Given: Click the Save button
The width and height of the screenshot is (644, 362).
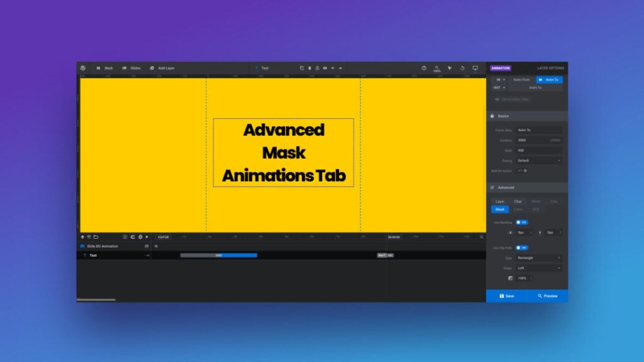Looking at the screenshot, I should [506, 295].
